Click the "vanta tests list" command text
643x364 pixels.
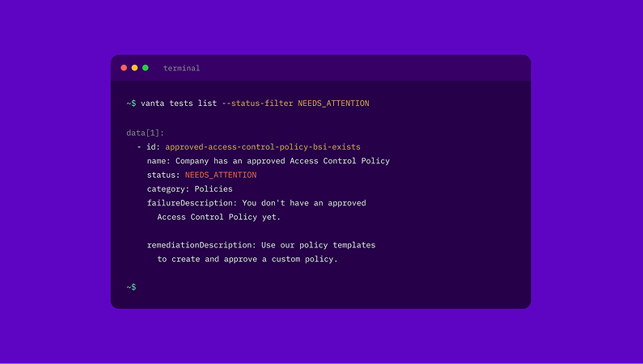(x=179, y=104)
